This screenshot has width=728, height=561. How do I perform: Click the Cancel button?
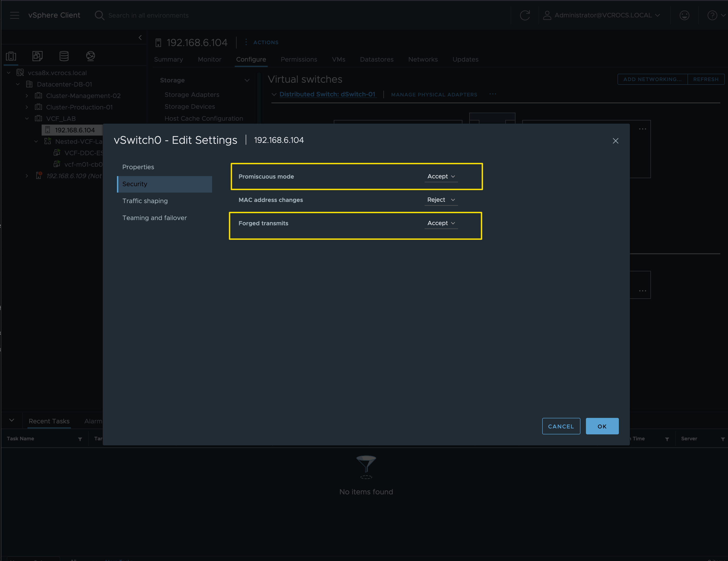(561, 426)
